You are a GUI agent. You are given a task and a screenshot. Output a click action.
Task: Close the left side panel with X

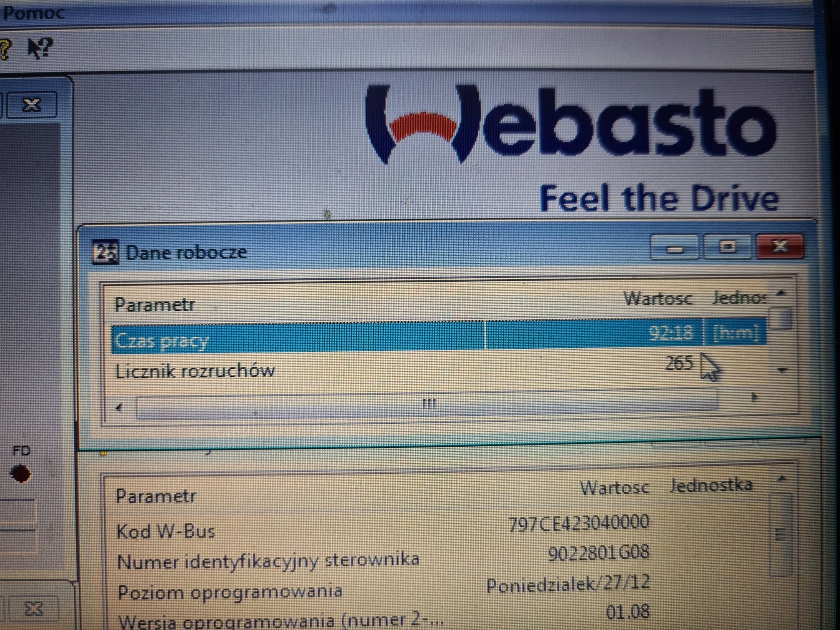point(32,104)
